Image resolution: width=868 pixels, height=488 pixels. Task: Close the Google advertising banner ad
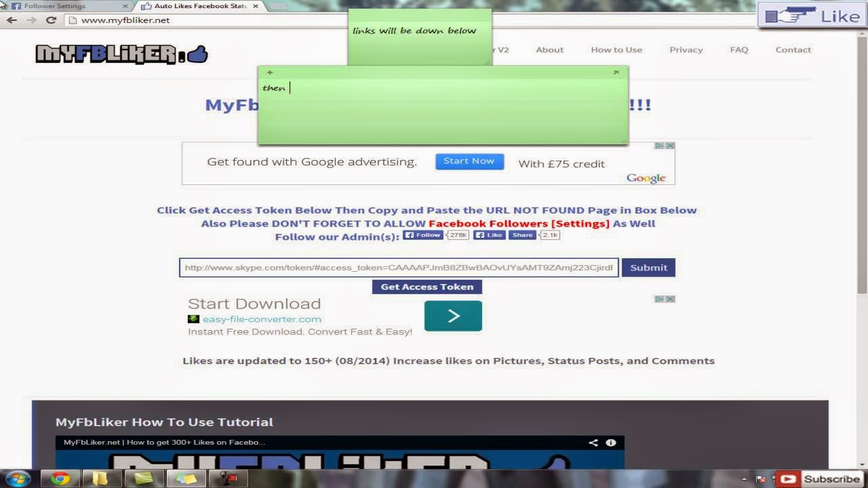point(669,146)
